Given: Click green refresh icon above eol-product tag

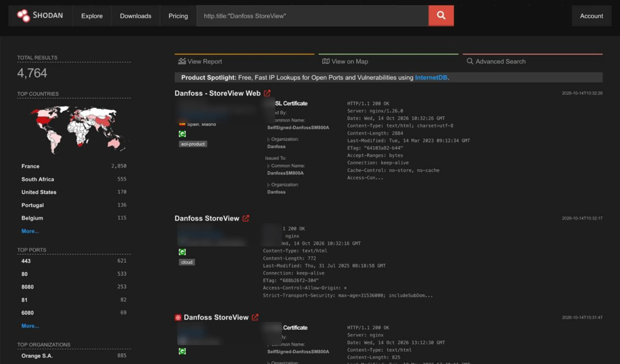Looking at the screenshot, I should [x=182, y=134].
